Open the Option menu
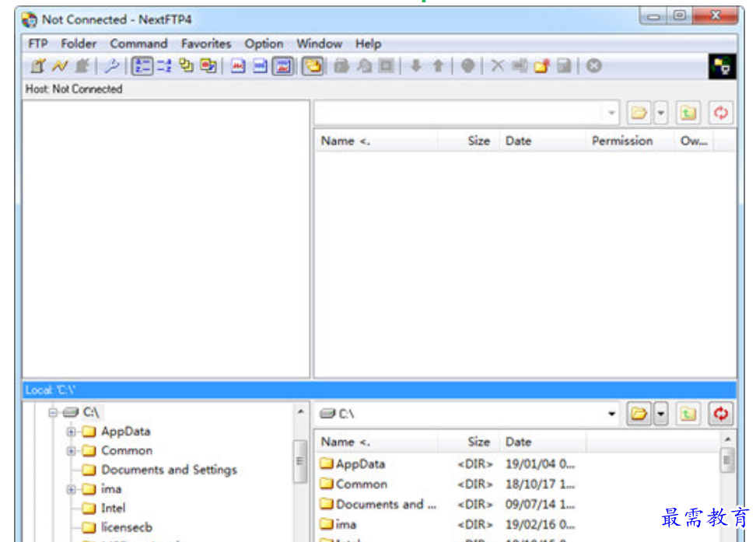The width and height of the screenshot is (756, 542). [x=264, y=44]
